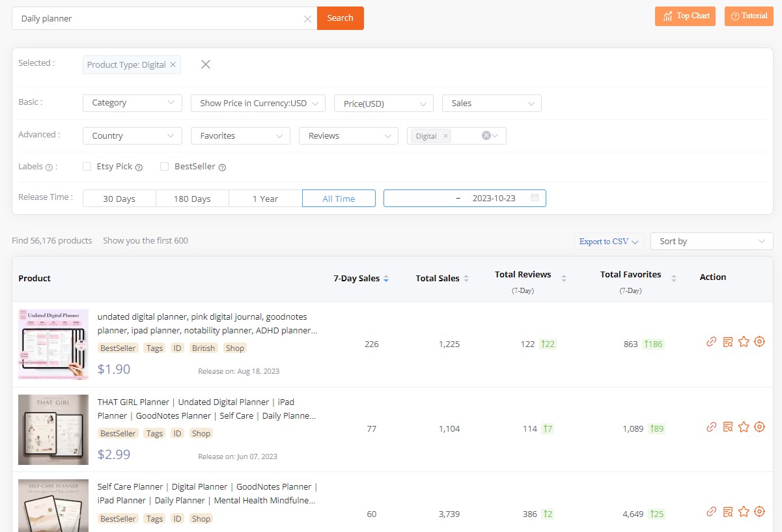Open the Country filter dropdown
The height and width of the screenshot is (532, 782).
(132, 135)
